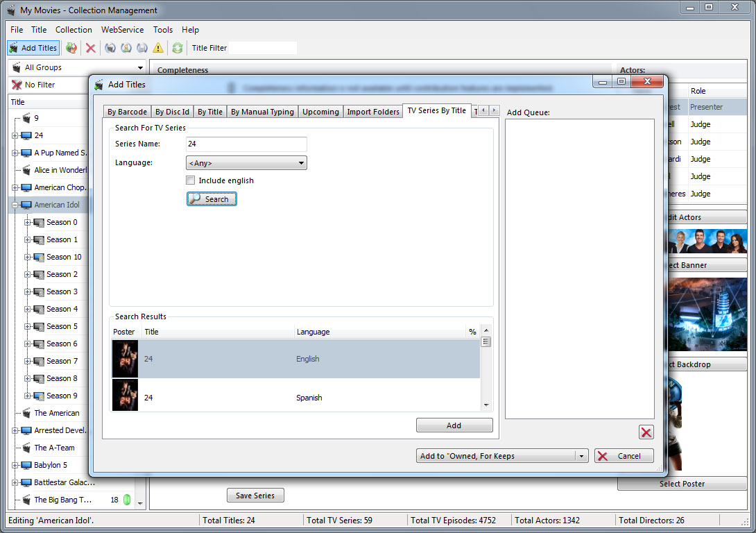Click the green and orange arrows toolbar icon
Viewport: 756px width, 533px height.
click(x=71, y=48)
